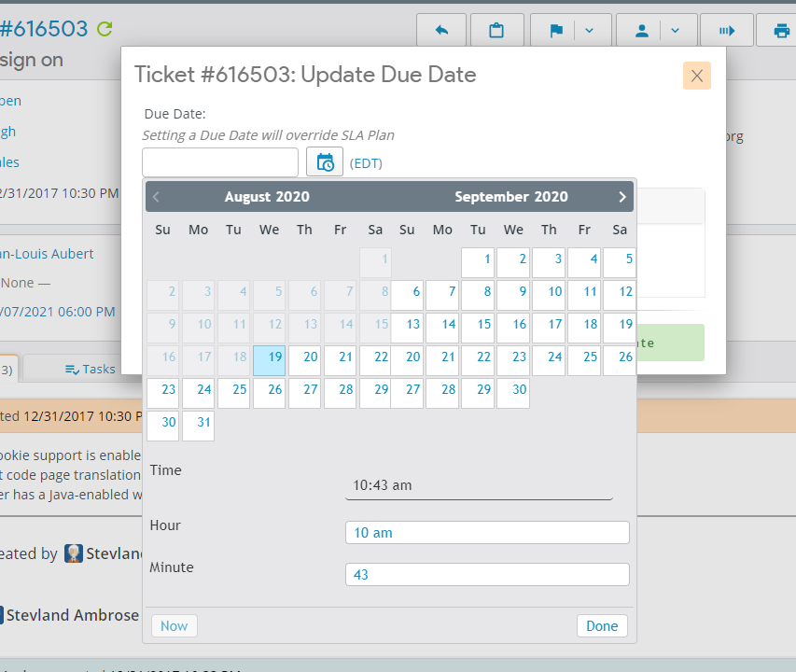Click the Due Date text field
Screen dimensions: 796x672
(220, 162)
